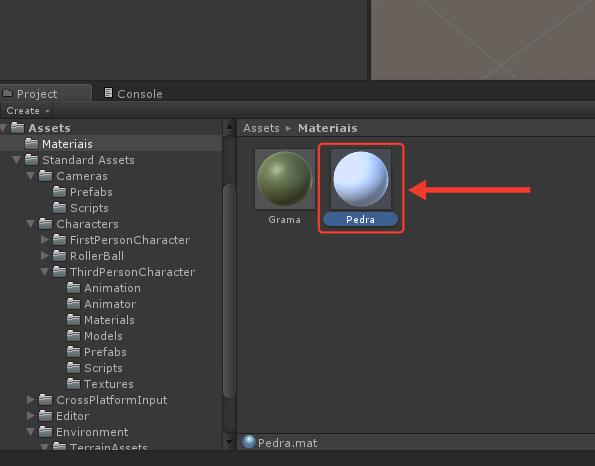The height and width of the screenshot is (466, 595).
Task: Click the CrossPlatformInput folder icon
Action: point(45,400)
